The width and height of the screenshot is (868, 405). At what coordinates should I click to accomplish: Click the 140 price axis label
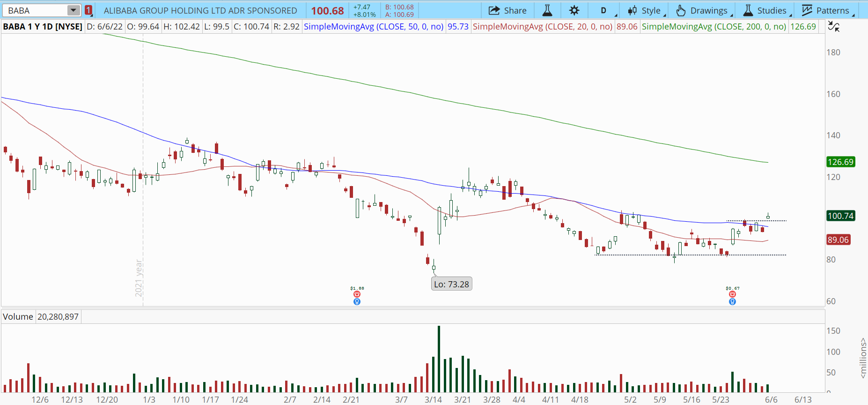point(833,135)
